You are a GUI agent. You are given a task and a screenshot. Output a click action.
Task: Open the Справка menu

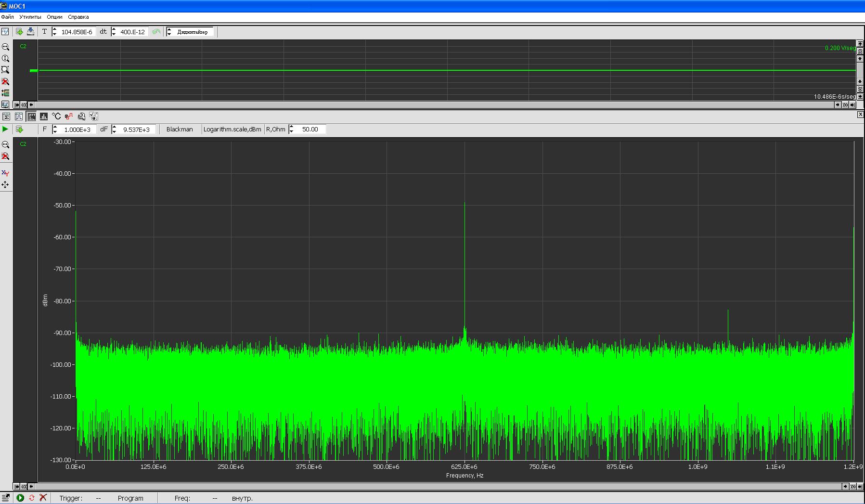[78, 17]
